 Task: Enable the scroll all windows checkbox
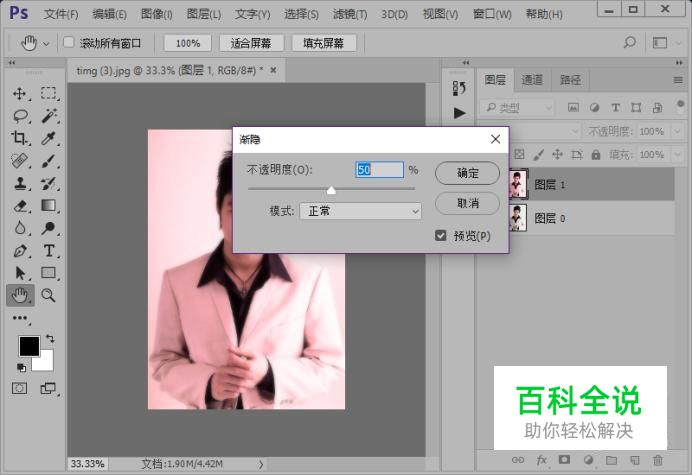(68, 42)
